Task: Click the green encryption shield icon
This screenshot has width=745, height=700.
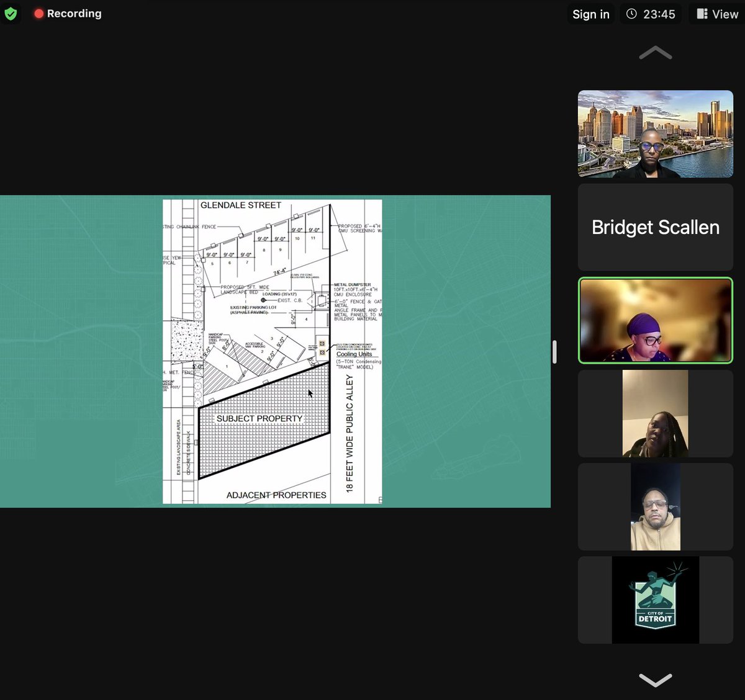Action: tap(11, 14)
